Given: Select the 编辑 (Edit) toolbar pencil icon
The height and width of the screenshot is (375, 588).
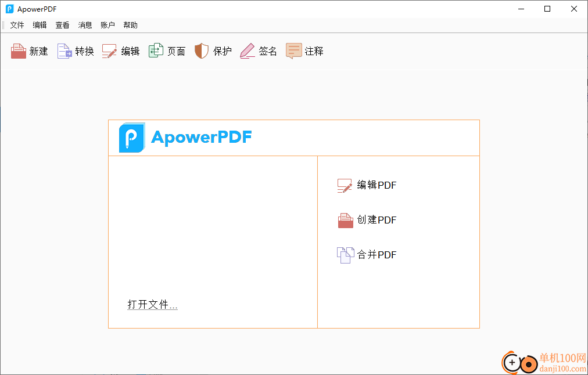Looking at the screenshot, I should coord(109,51).
